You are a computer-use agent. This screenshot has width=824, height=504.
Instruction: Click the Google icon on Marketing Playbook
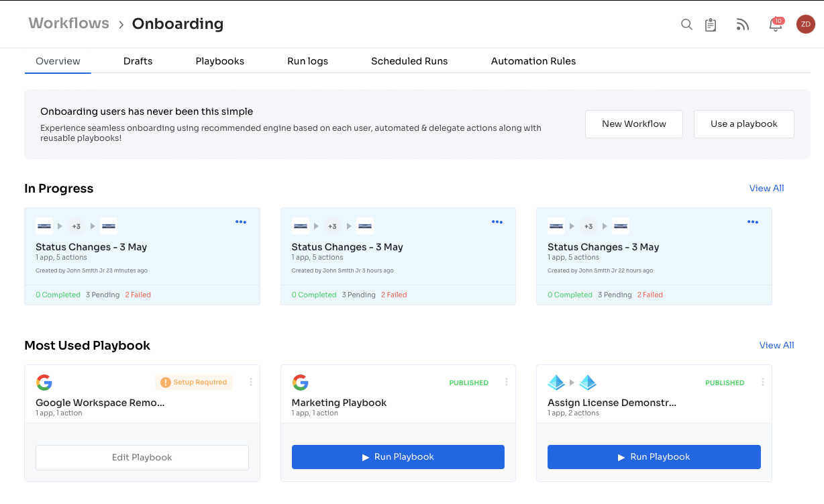pyautogui.click(x=301, y=382)
